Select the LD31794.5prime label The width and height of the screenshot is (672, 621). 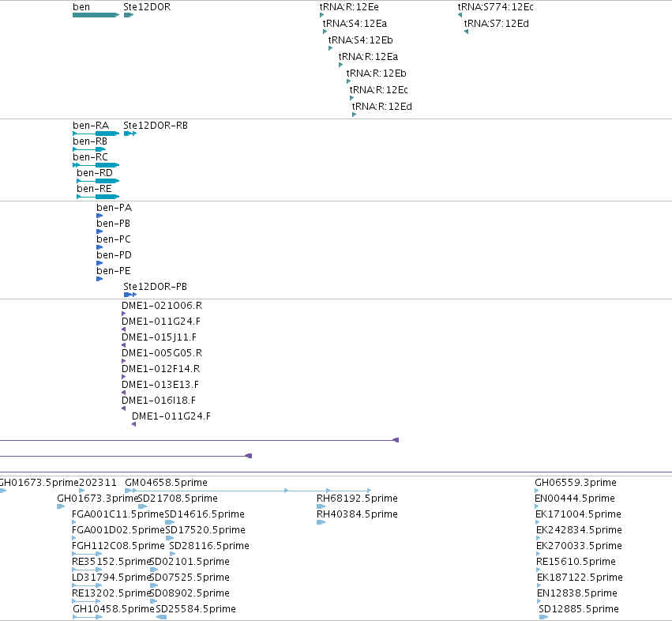coord(111,578)
